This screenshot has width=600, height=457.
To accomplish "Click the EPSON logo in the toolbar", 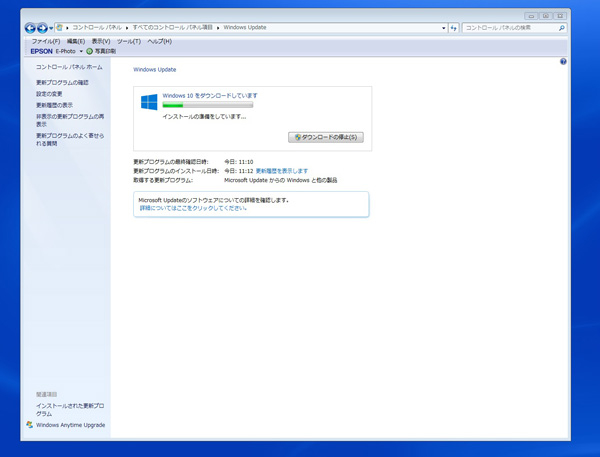I will [x=41, y=51].
